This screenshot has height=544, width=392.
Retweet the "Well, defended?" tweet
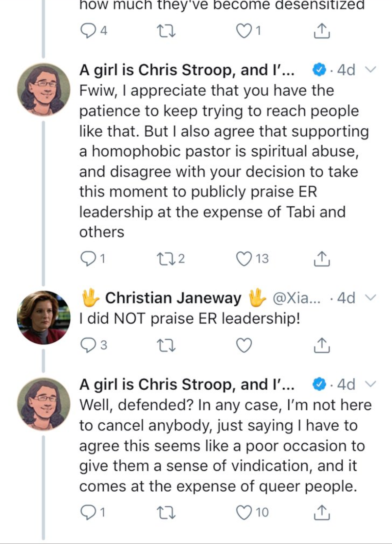click(x=166, y=512)
